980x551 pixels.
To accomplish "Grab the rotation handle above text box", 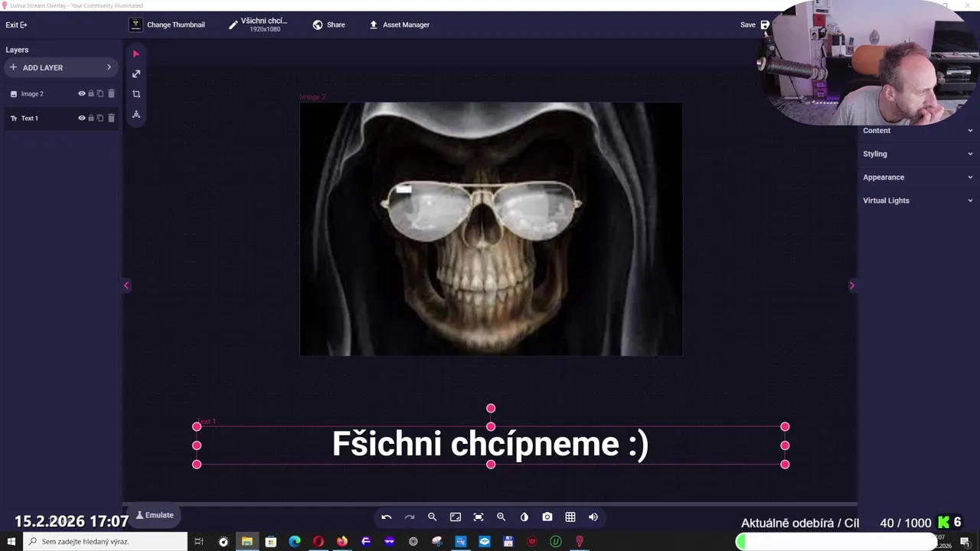I will click(x=491, y=409).
